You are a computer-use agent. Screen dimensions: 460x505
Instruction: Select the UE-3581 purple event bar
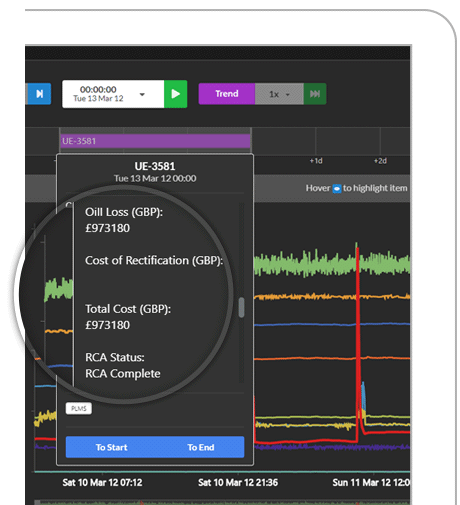tap(155, 141)
